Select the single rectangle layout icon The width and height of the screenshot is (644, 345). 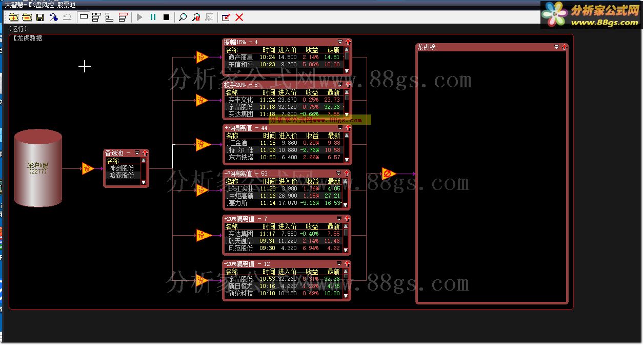[84, 17]
